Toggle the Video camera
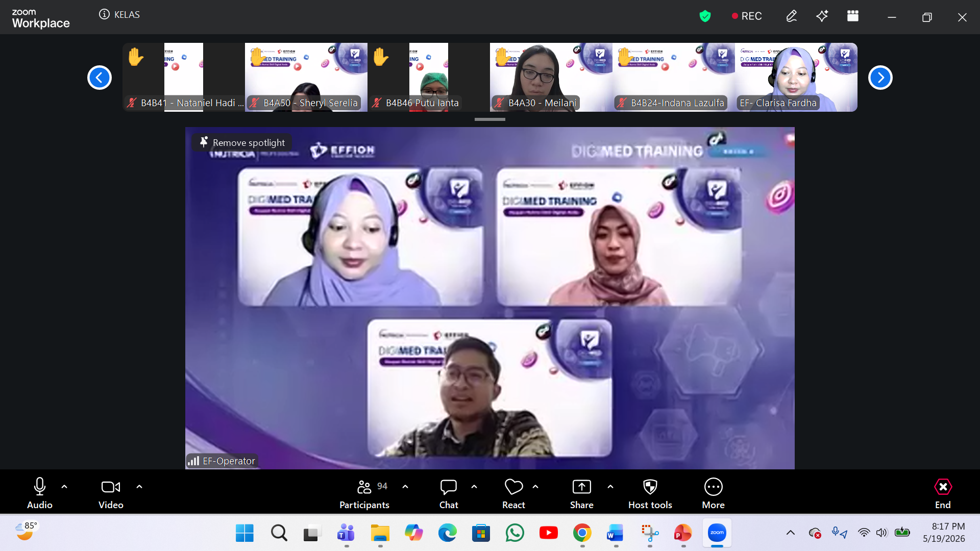980x551 pixels. coord(111,493)
